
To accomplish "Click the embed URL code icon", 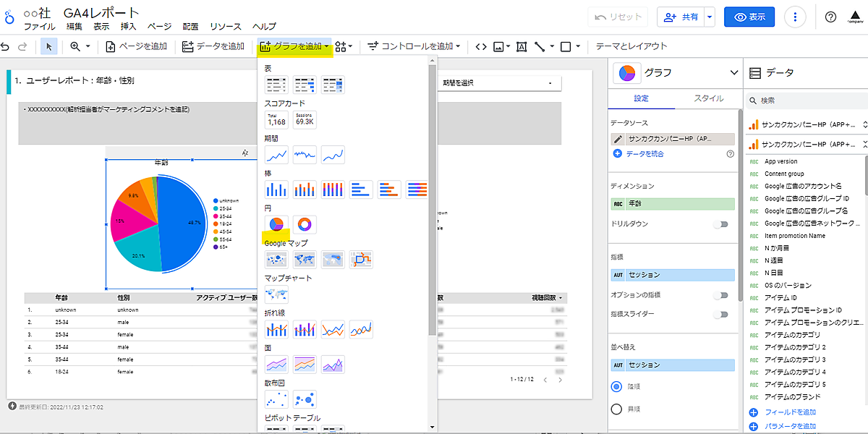I will [480, 46].
